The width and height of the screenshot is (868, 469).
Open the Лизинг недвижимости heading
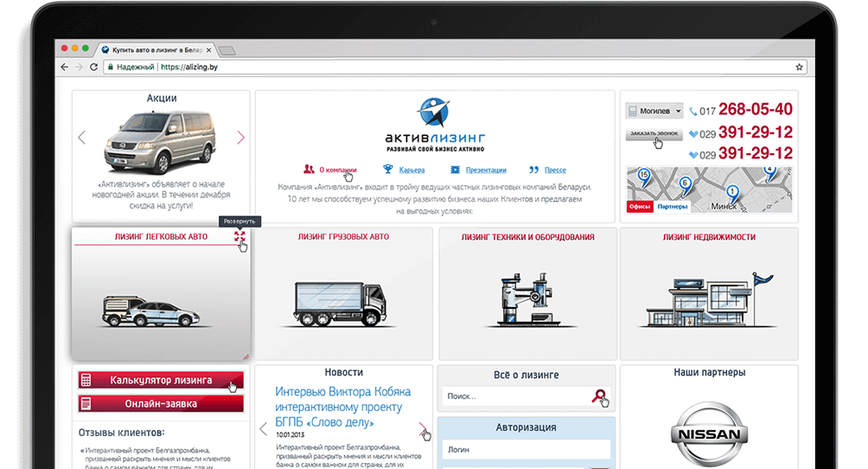tap(709, 237)
